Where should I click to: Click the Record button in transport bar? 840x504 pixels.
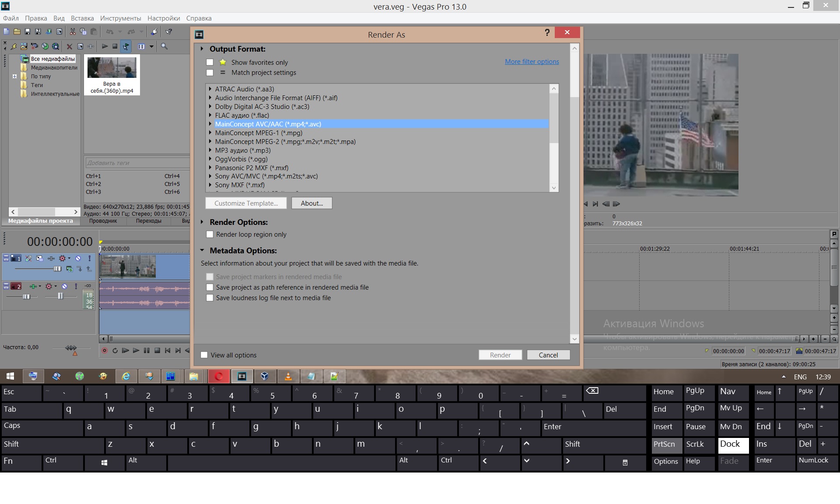pos(104,350)
